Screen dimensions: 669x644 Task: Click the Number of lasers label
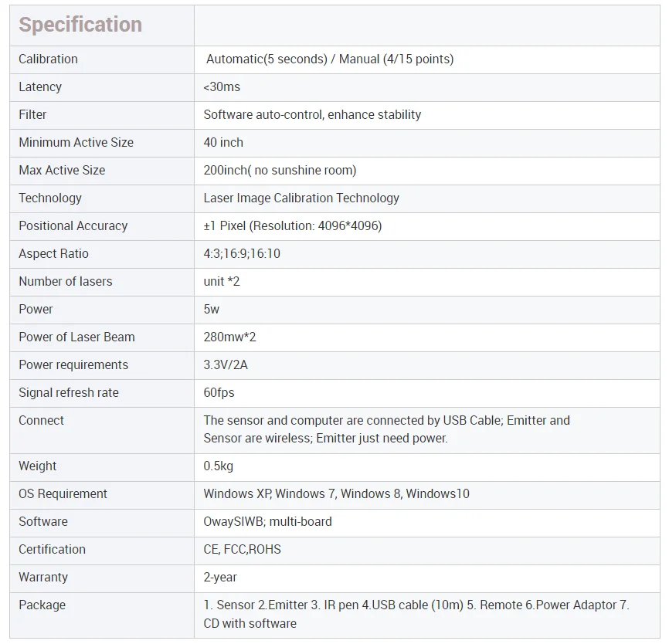[x=65, y=282]
